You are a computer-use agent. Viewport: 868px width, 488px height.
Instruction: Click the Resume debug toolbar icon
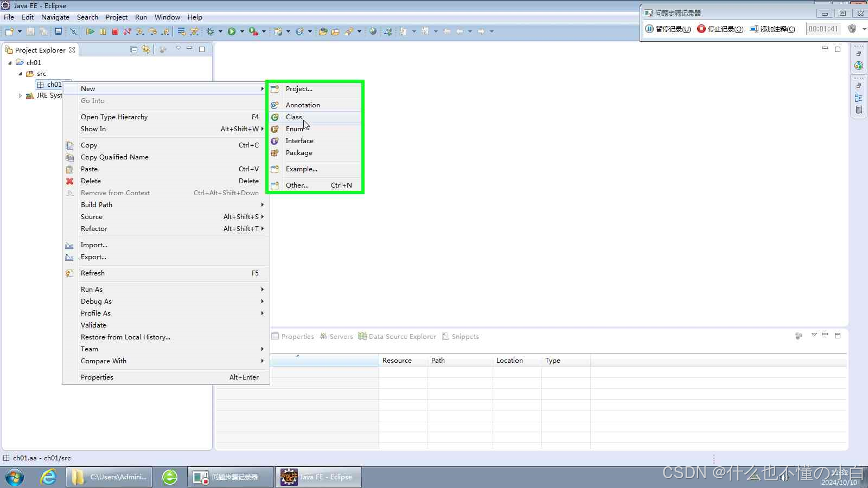[90, 31]
